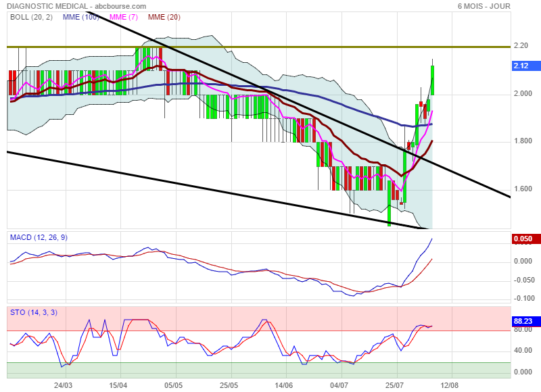
Task: Click the 2.20 price axis label
Action: click(521, 45)
